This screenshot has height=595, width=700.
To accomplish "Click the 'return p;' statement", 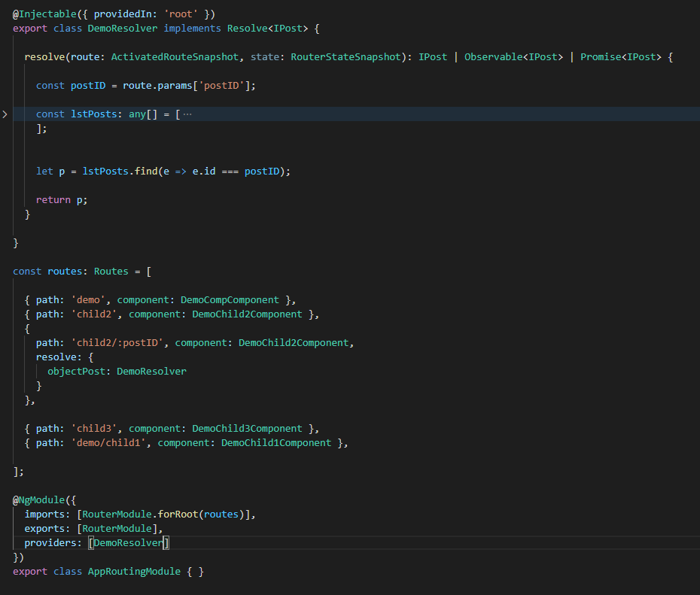I will pyautogui.click(x=62, y=200).
